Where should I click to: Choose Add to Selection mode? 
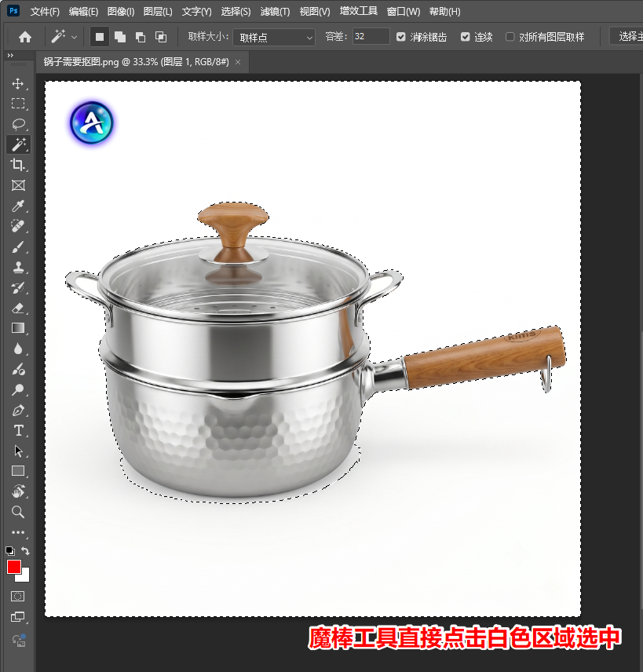120,37
